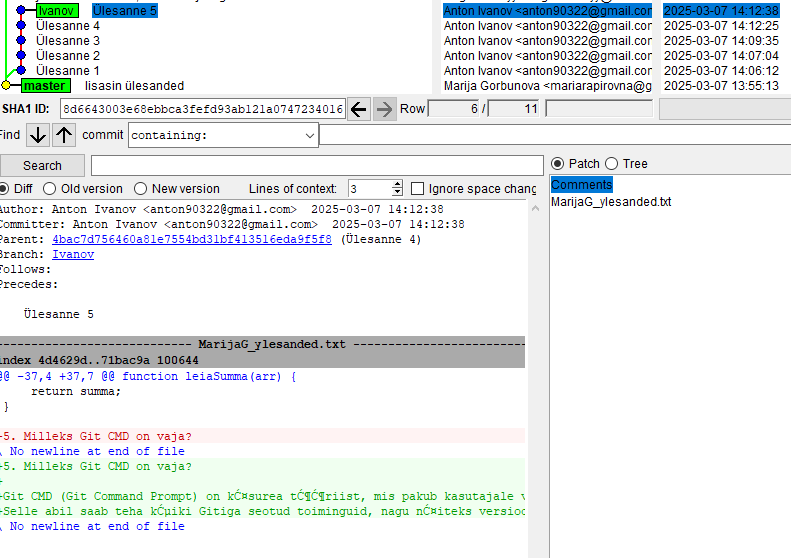Image resolution: width=791 pixels, height=558 pixels.
Task: Select MarijaG_ylesanded.txt in file list
Action: pos(611,202)
